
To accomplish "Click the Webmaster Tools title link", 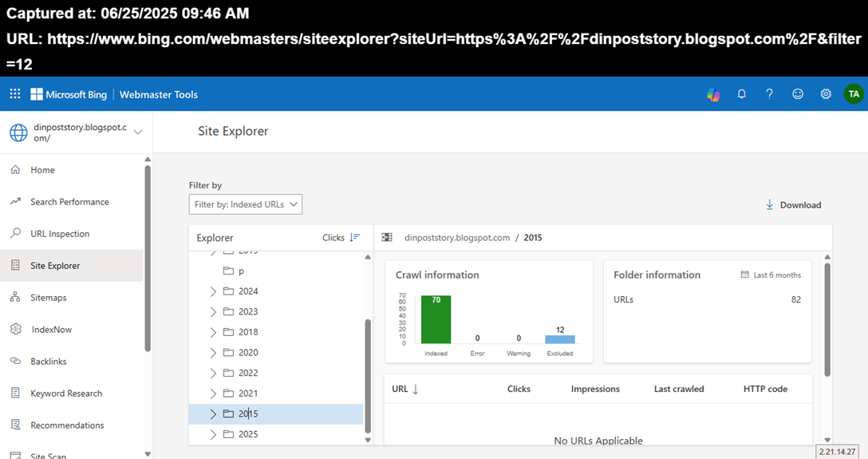I will pos(158,95).
